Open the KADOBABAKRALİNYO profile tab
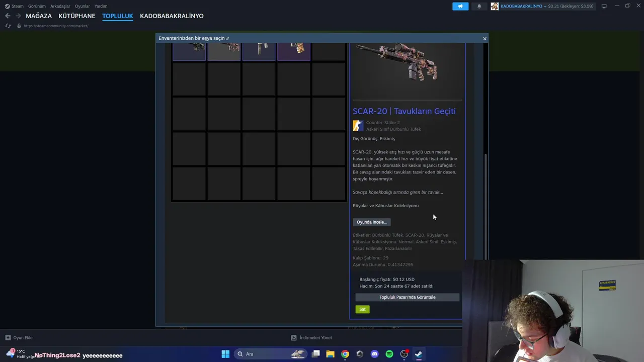The height and width of the screenshot is (362, 644). point(172,16)
